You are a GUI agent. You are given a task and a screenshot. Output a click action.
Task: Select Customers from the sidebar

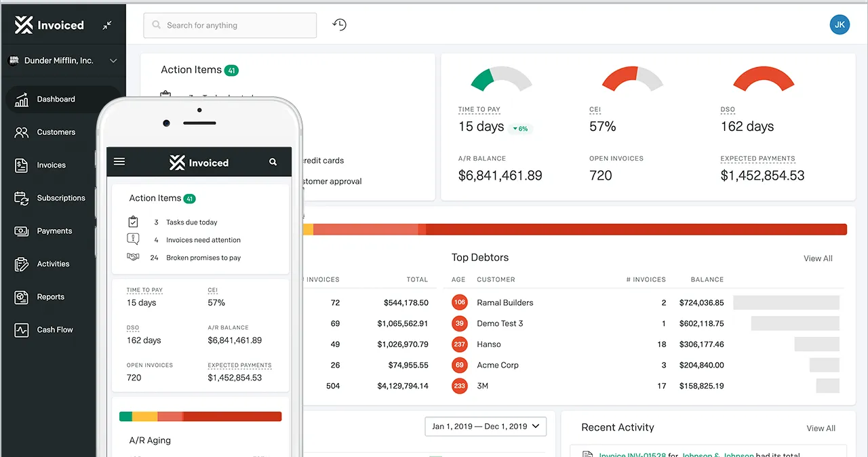(56, 132)
